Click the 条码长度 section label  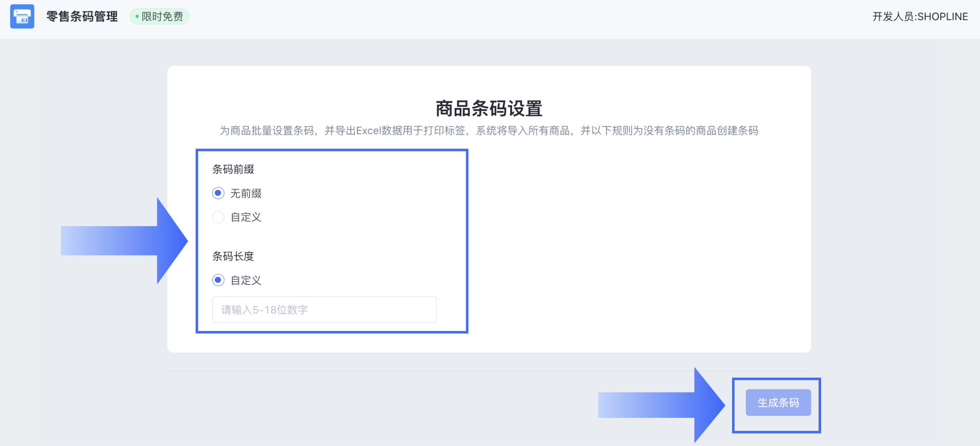[233, 256]
